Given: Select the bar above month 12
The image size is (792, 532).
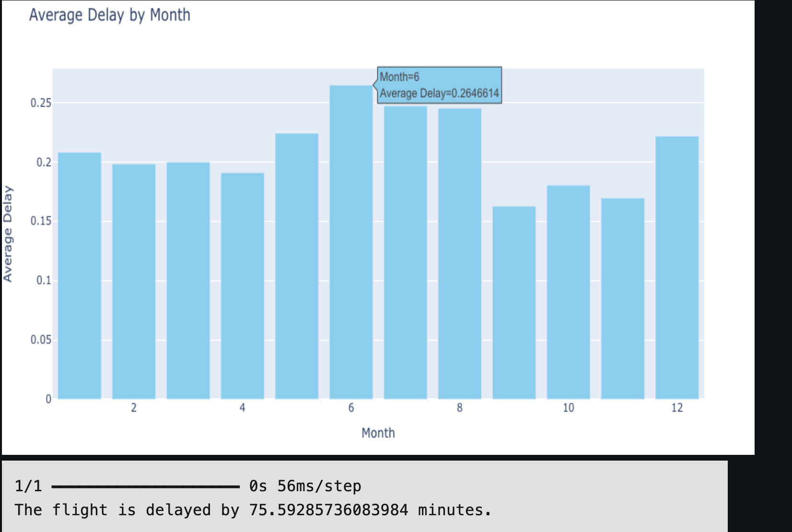Looking at the screenshot, I should coord(677,267).
